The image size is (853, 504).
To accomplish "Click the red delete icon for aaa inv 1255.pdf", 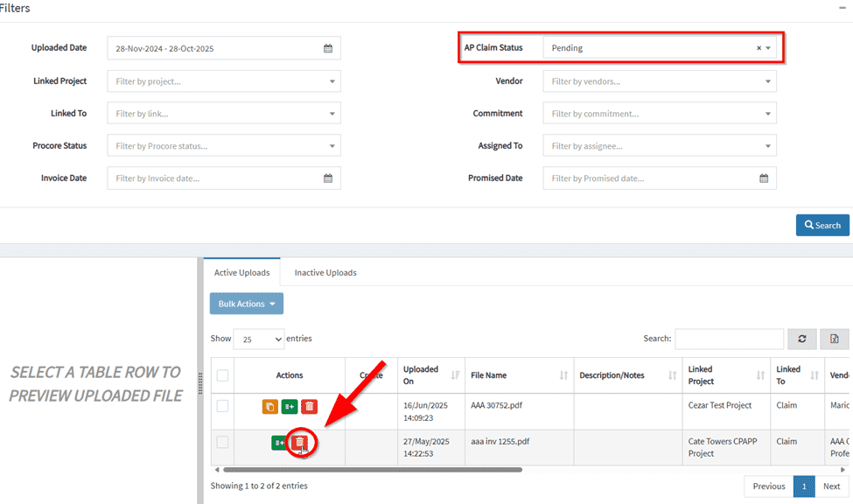I will (x=299, y=444).
